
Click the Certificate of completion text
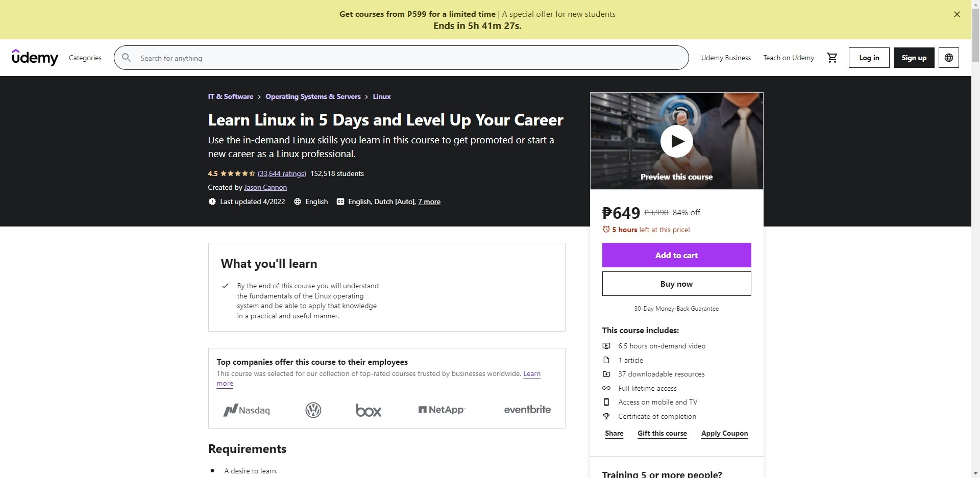click(x=657, y=416)
